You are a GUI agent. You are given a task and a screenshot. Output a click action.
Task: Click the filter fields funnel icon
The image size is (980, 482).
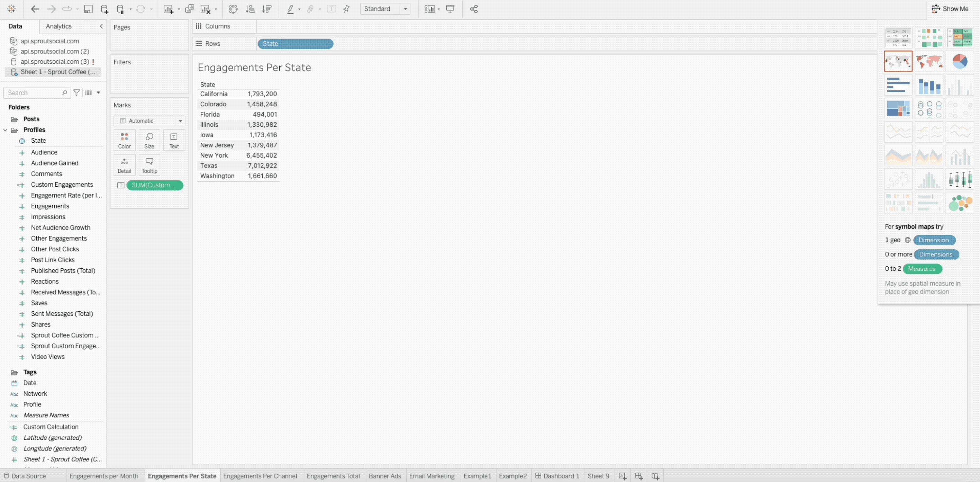[x=76, y=92]
